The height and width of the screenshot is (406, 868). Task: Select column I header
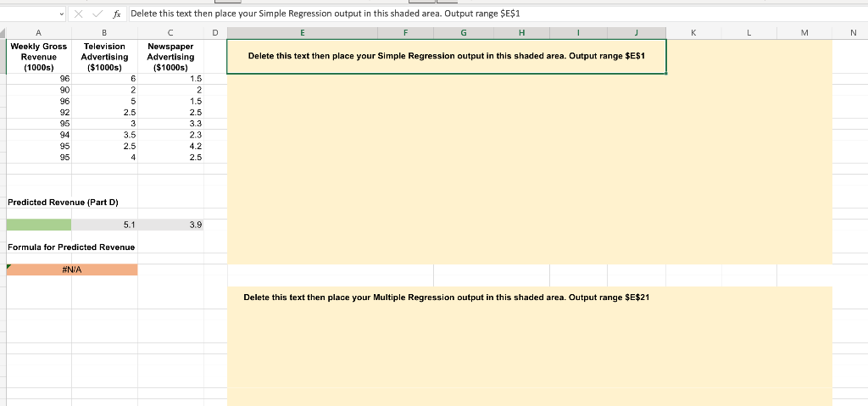[x=578, y=33]
